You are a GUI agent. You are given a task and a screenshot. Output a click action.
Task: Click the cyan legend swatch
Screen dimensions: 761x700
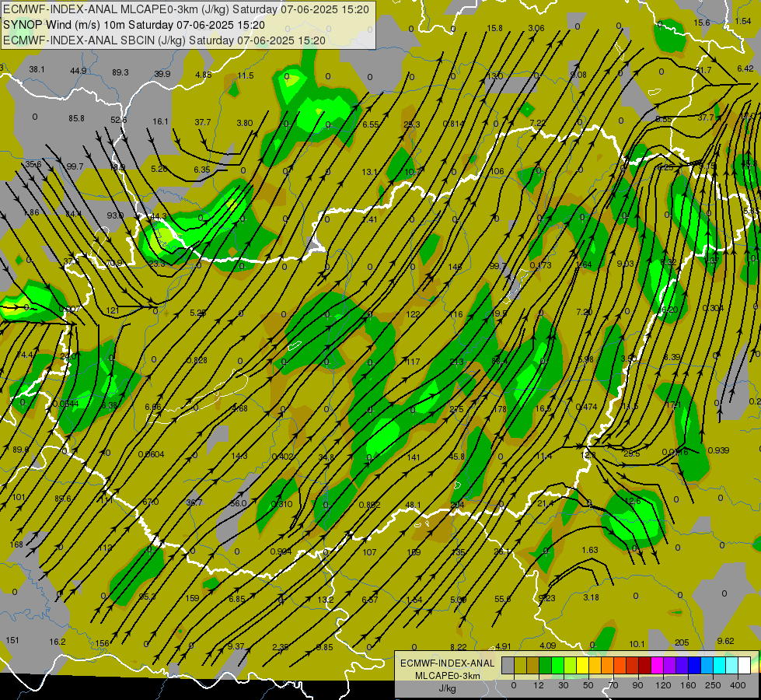(x=719, y=666)
